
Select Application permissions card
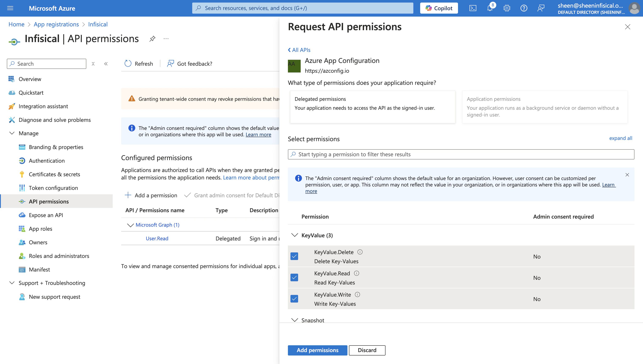545,107
